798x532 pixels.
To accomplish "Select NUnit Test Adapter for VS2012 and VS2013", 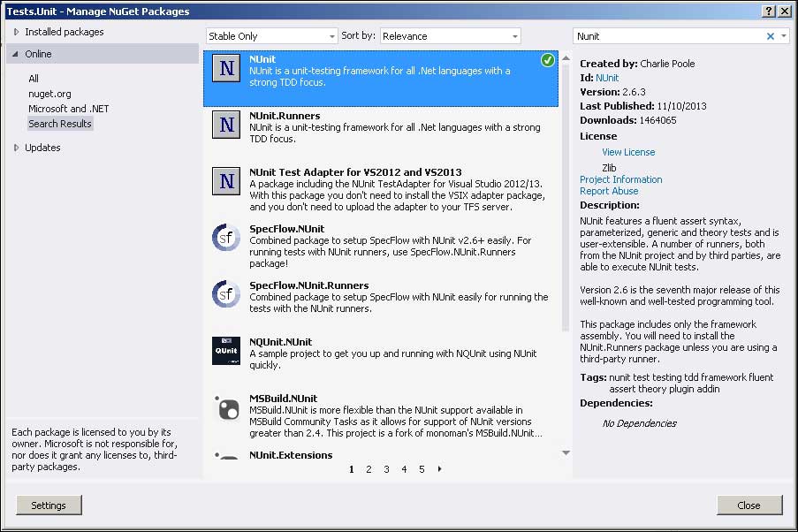I will point(355,172).
